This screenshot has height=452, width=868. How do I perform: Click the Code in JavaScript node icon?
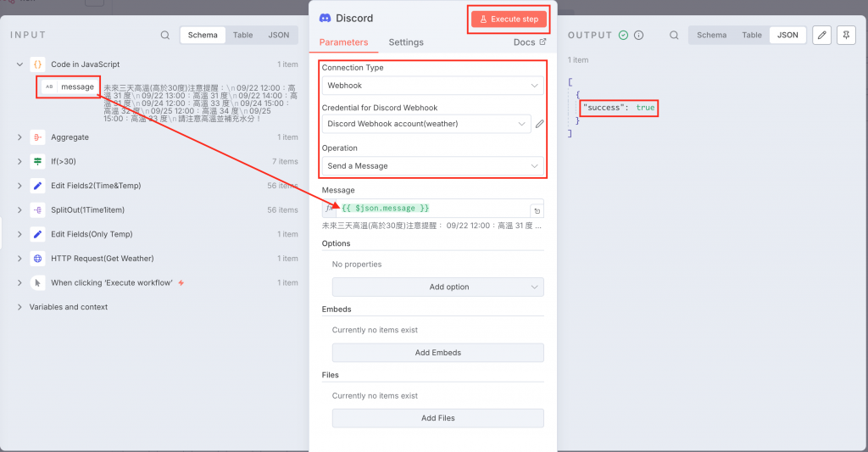pyautogui.click(x=37, y=64)
